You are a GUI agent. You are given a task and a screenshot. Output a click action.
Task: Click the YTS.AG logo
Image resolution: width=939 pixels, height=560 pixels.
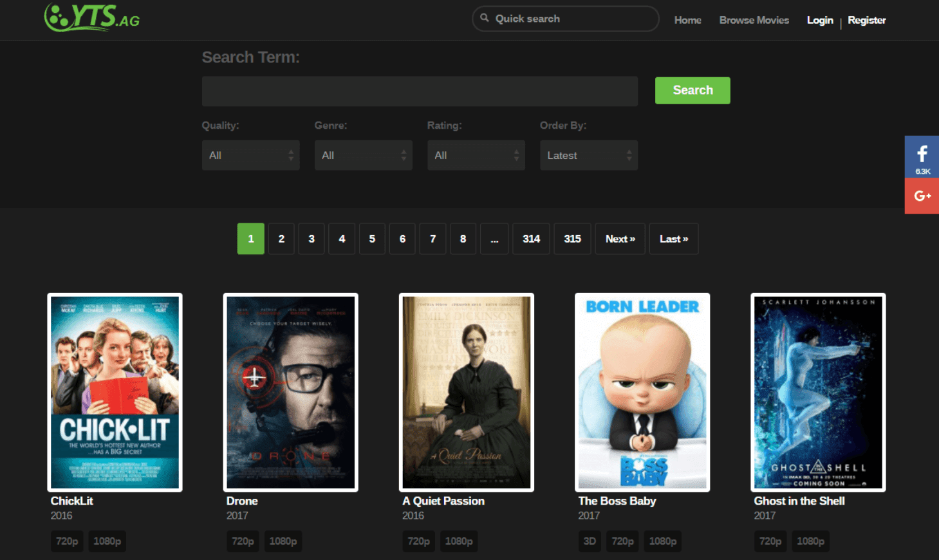(92, 17)
